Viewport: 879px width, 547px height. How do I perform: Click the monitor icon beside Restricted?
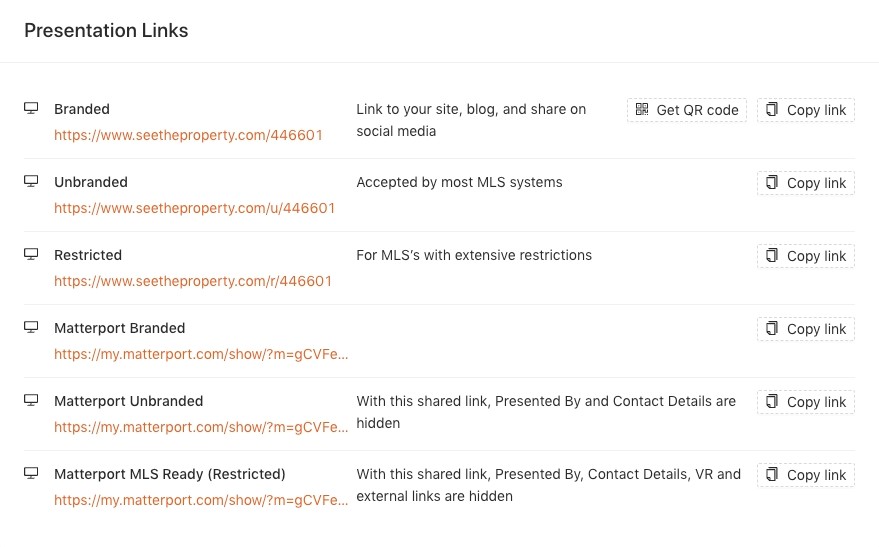31,255
